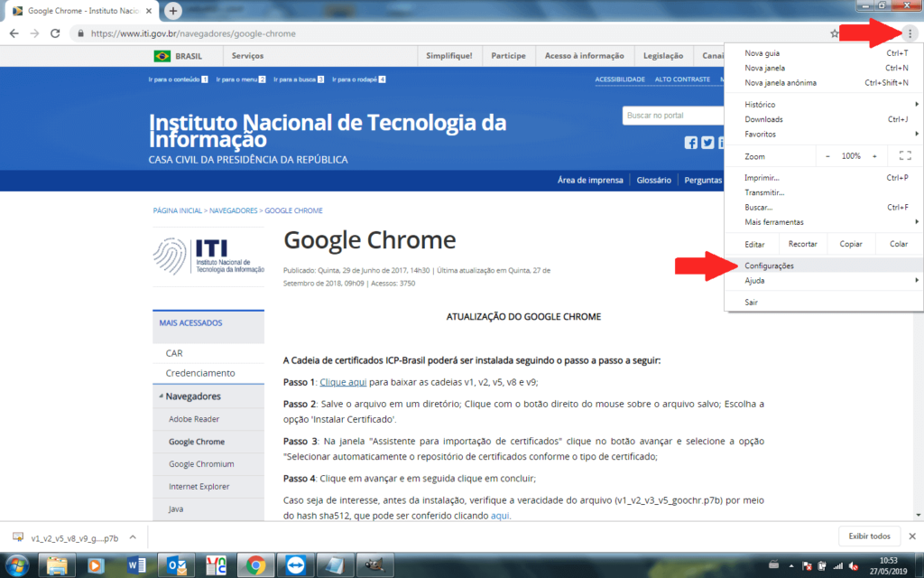Click the power plug tray icon
924x578 pixels.
click(x=822, y=566)
